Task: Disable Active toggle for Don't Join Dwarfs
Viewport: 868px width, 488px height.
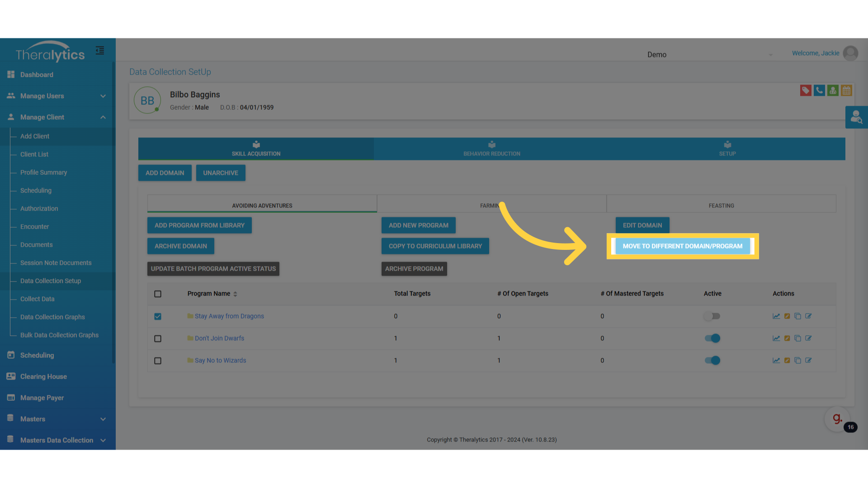Action: (712, 338)
